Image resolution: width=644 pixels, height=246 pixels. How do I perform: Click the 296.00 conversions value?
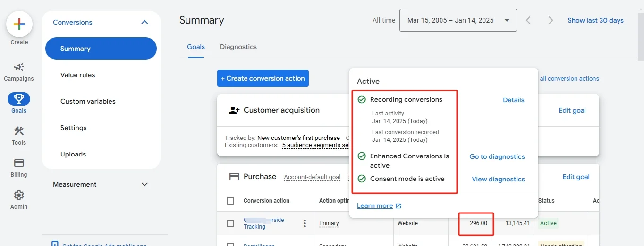click(x=478, y=223)
